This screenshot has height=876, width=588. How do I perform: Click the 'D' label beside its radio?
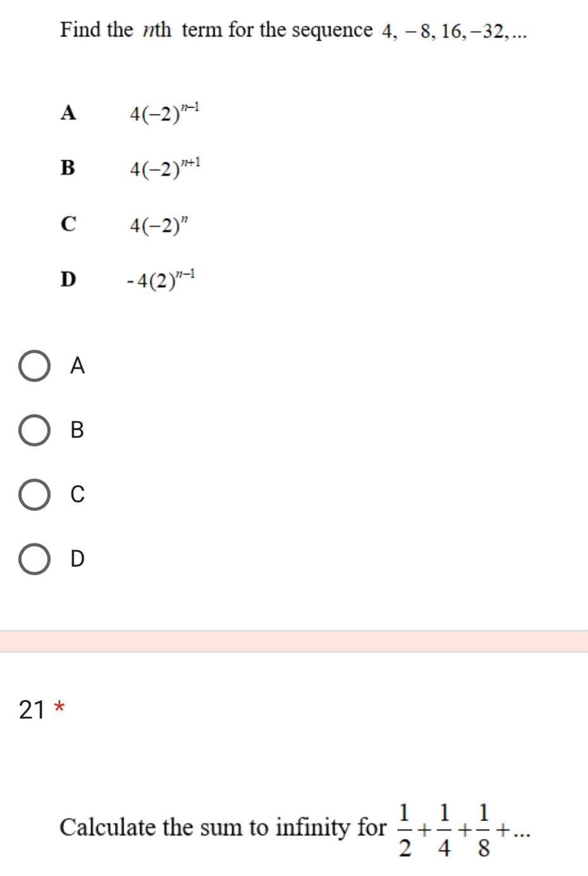click(x=77, y=558)
